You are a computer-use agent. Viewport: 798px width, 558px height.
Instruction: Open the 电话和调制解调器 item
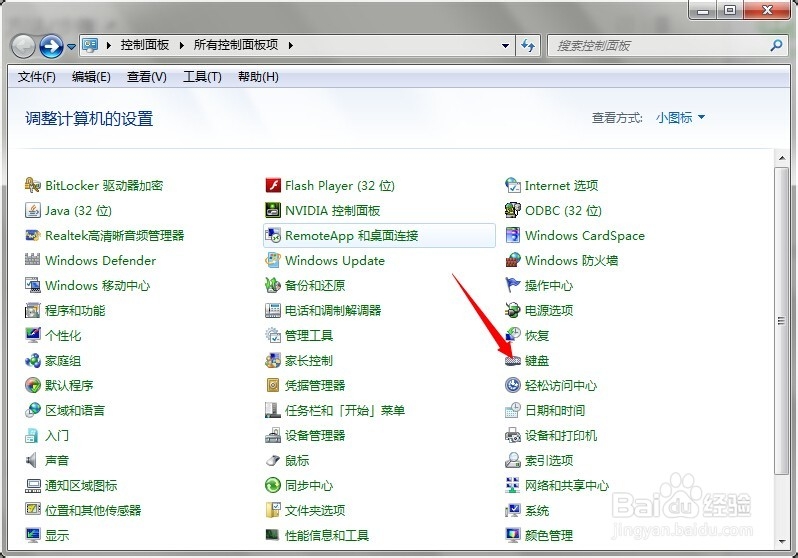pos(323,310)
